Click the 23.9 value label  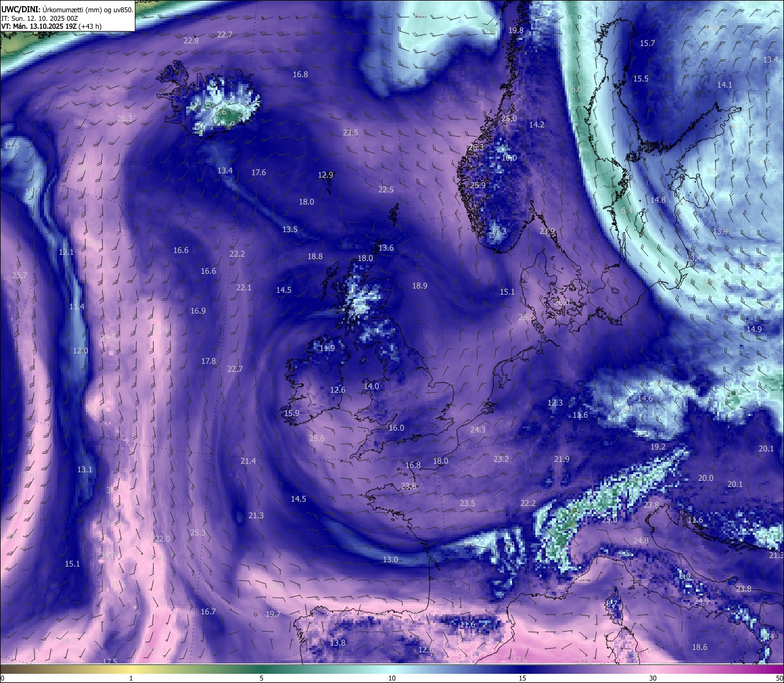[547, 232]
